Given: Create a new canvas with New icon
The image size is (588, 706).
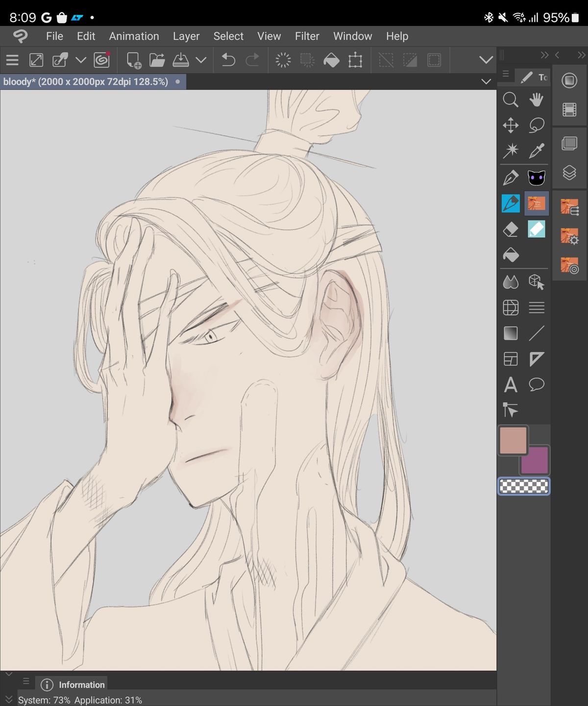Looking at the screenshot, I should pyautogui.click(x=134, y=60).
